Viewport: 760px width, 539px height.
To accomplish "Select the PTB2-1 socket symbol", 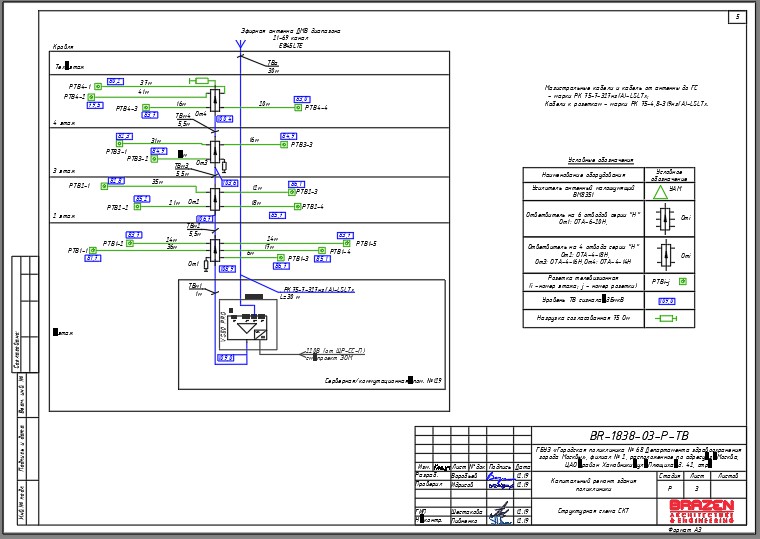I will point(104,186).
